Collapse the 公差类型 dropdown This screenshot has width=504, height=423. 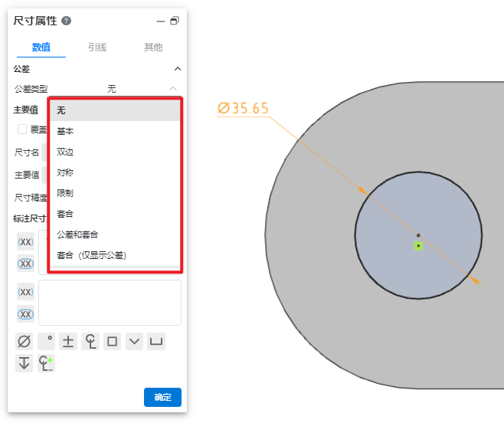172,89
